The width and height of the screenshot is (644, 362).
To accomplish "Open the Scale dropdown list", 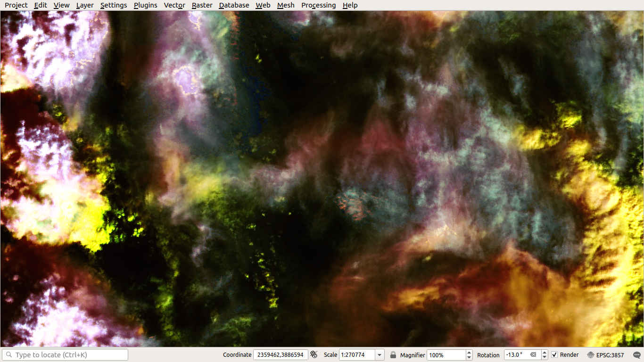I will click(x=379, y=354).
